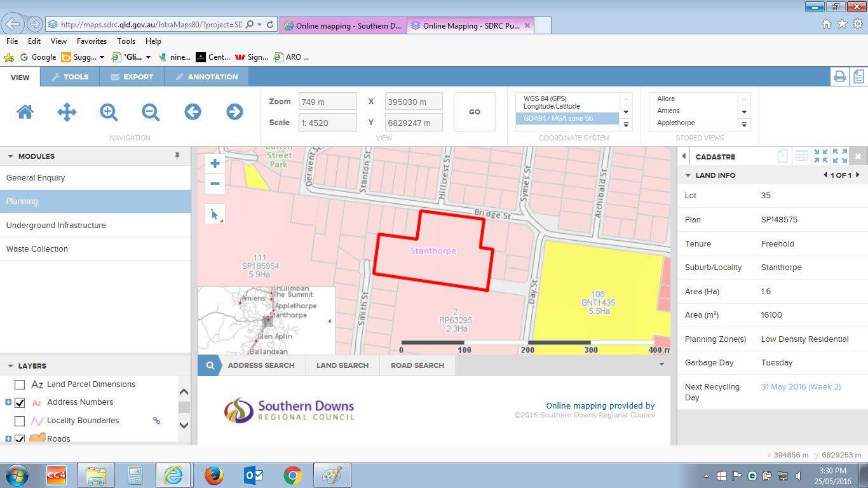Screen dimensions: 868x488
Task: Enable Land Parcel Dimensions layer
Action: (x=20, y=384)
